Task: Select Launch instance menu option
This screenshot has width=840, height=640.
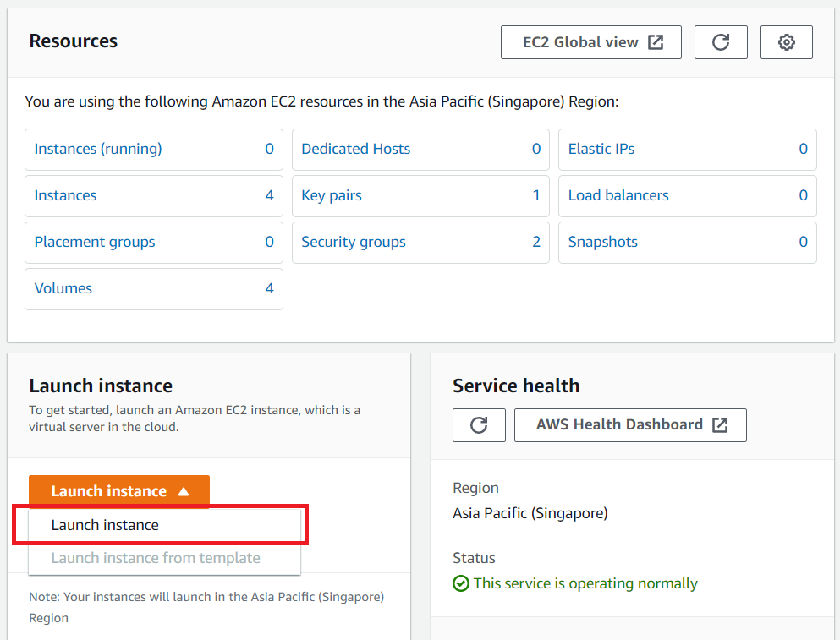Action: point(164,525)
